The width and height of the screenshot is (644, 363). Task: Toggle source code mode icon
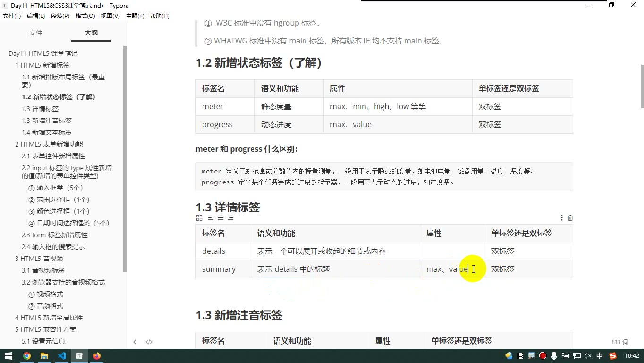[x=149, y=342]
